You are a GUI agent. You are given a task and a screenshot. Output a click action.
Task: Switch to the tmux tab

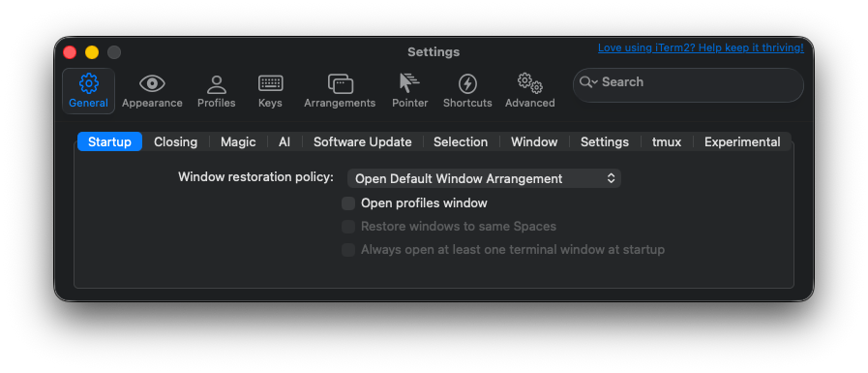[x=667, y=141]
